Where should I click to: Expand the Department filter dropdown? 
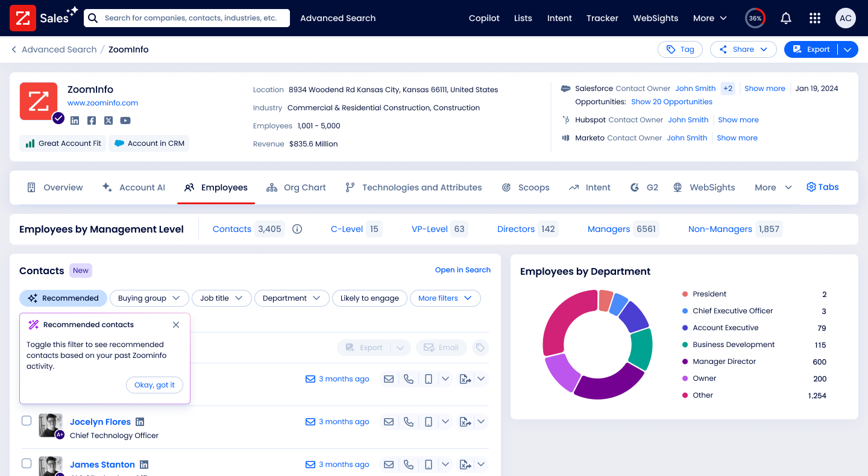pyautogui.click(x=292, y=298)
